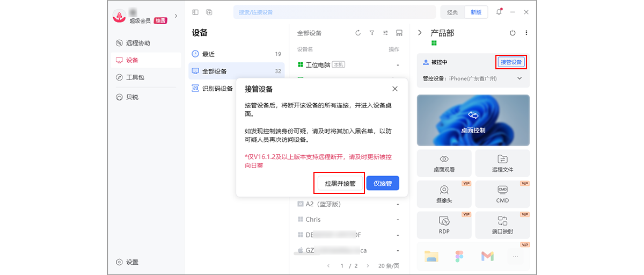Screen dimensions: 644x275
Task: Click the 被控中 status label
Action: coord(439,62)
